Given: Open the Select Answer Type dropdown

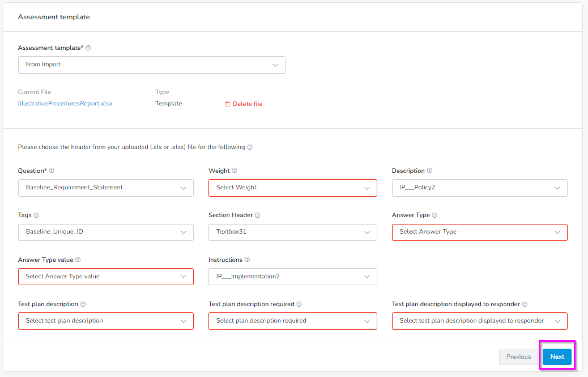Looking at the screenshot, I should pyautogui.click(x=479, y=232).
